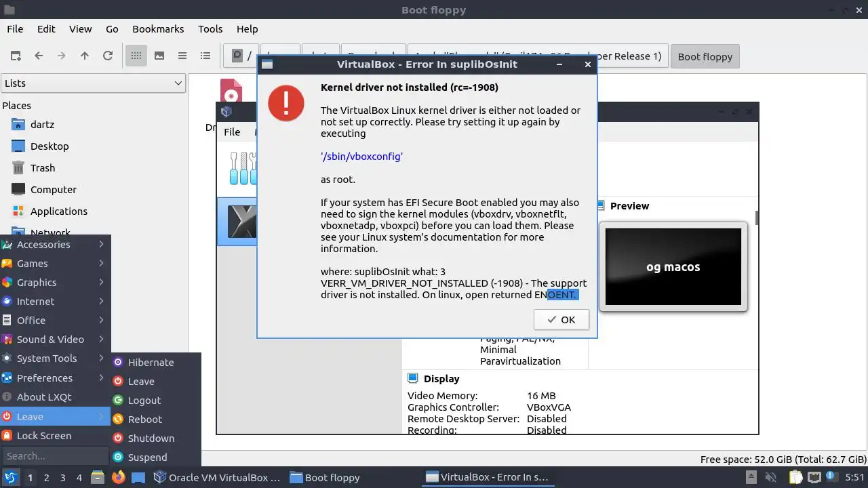868x488 pixels.
Task: Open File menu in VirtualBox Manager window
Action: click(232, 132)
